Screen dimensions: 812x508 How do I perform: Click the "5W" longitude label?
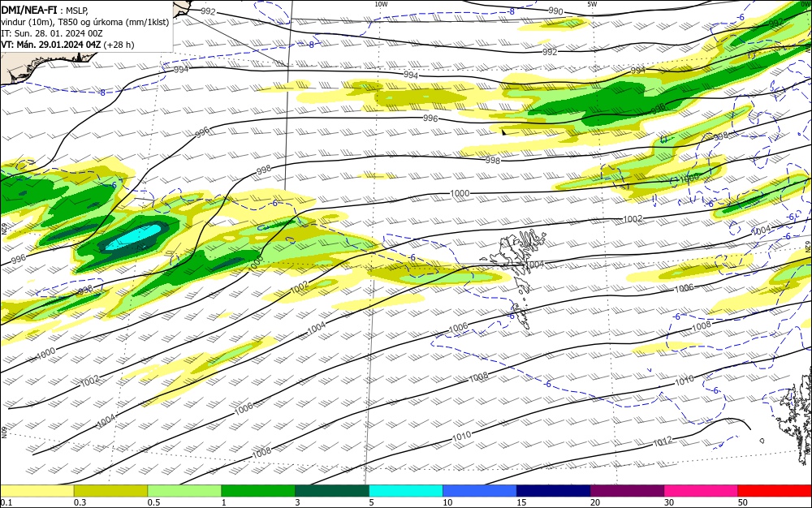(592, 4)
